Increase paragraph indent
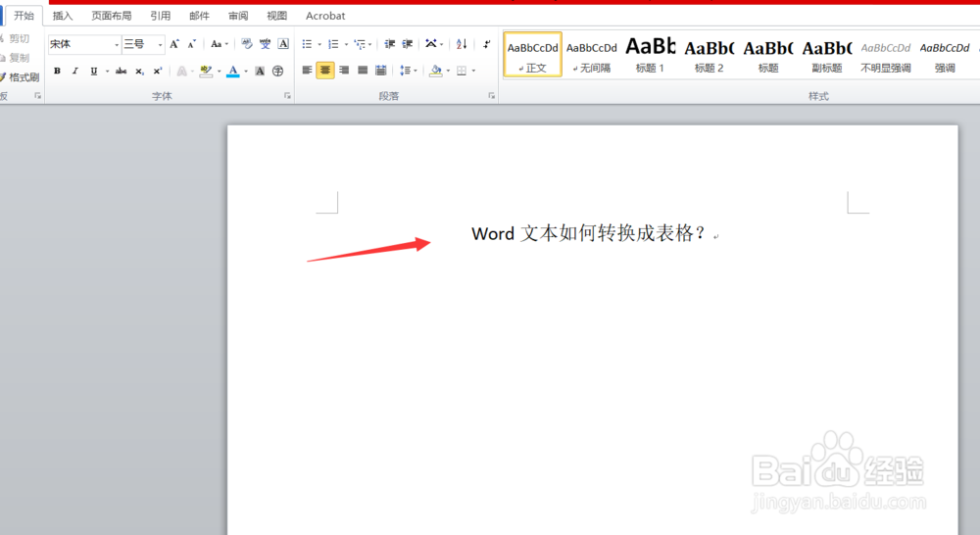Image resolution: width=980 pixels, height=535 pixels. (408, 44)
